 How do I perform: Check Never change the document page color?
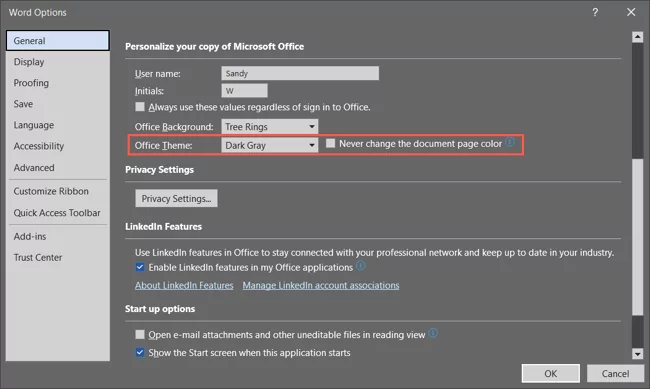click(330, 143)
